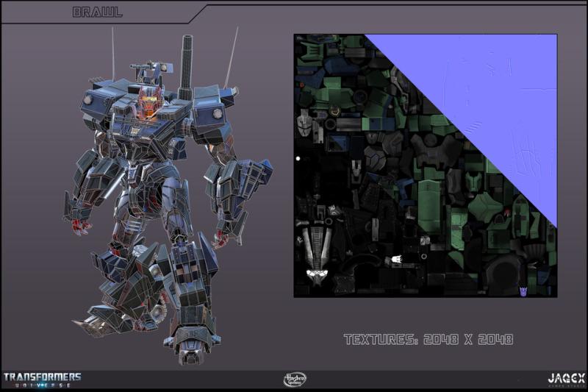Click the Hasbro Gaming logo
Image resolution: width=588 pixels, height=392 pixels.
[295, 379]
